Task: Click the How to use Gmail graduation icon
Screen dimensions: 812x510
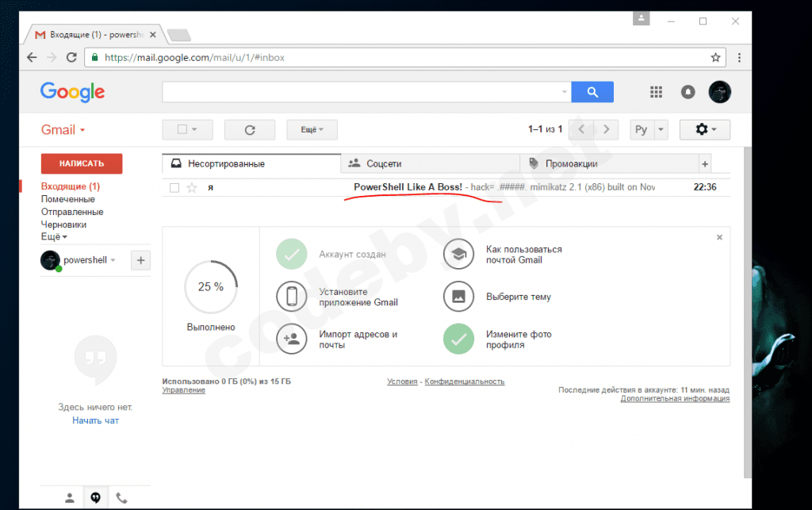Action: click(x=459, y=255)
